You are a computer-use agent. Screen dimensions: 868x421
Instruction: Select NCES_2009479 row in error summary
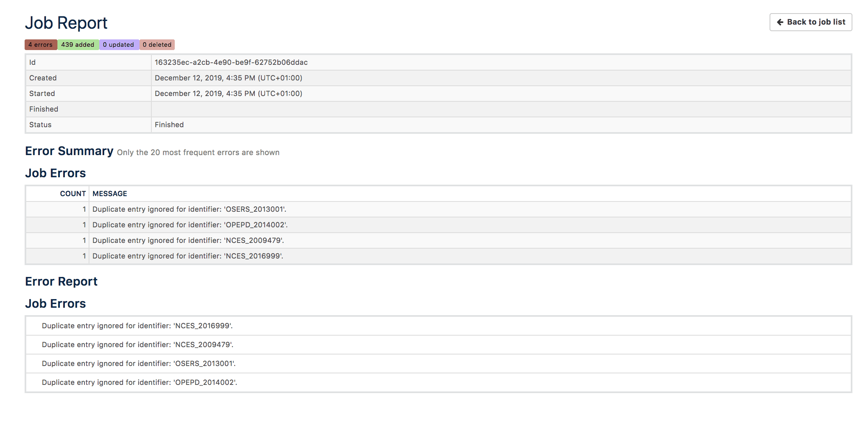188,240
